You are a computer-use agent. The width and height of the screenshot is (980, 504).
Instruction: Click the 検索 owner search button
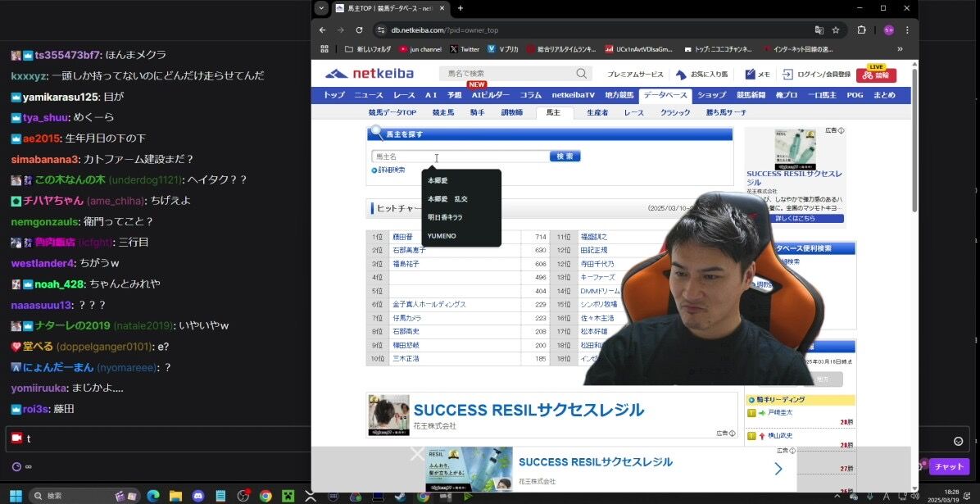tap(565, 157)
